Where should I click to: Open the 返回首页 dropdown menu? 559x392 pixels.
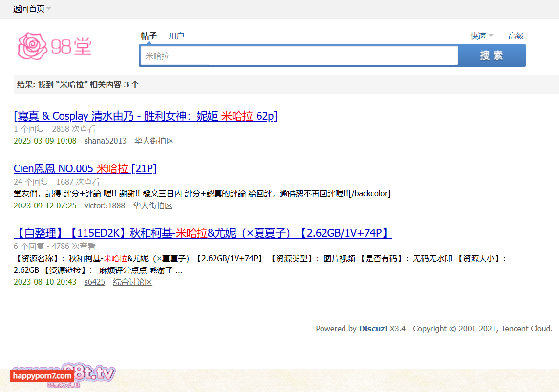coord(32,9)
